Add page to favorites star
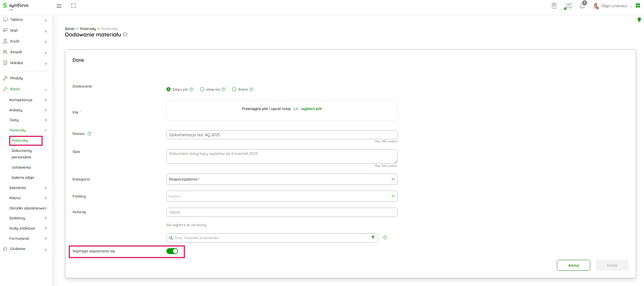This screenshot has width=644, height=286. pyautogui.click(x=125, y=34)
